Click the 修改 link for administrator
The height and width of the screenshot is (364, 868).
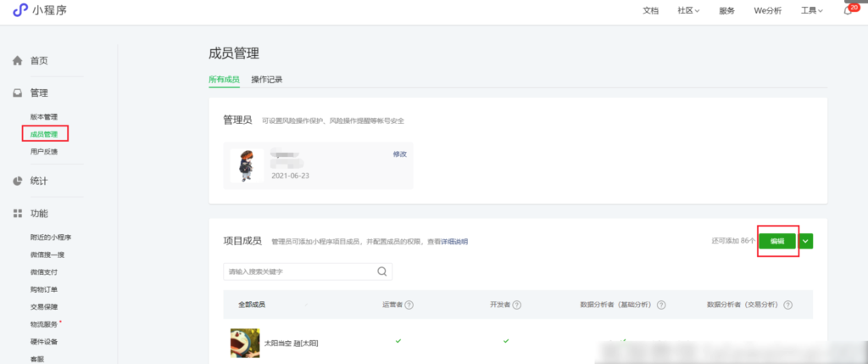pyautogui.click(x=399, y=154)
